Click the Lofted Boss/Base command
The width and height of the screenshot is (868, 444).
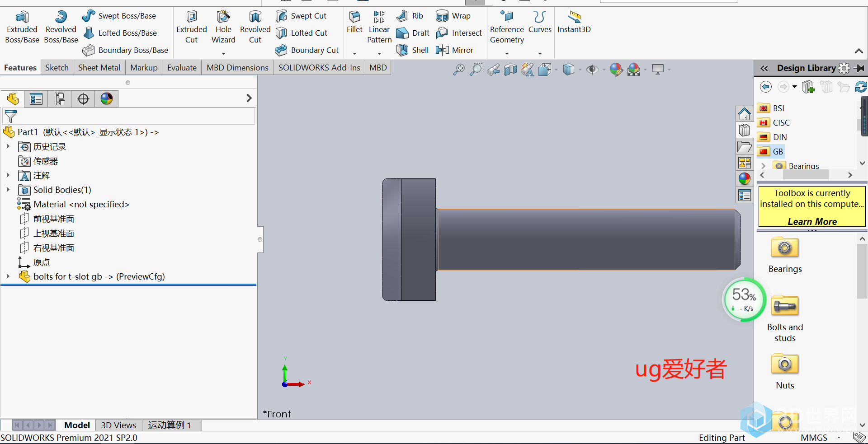point(120,33)
